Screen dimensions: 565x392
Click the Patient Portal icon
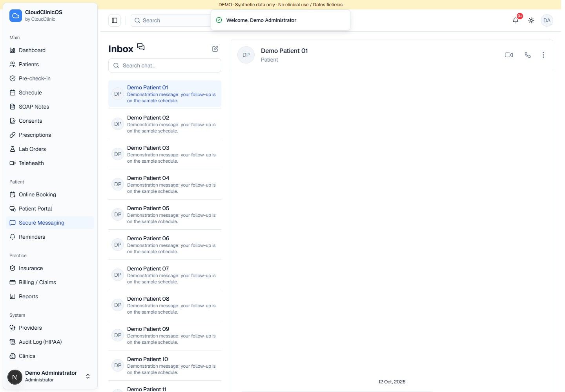tap(13, 209)
